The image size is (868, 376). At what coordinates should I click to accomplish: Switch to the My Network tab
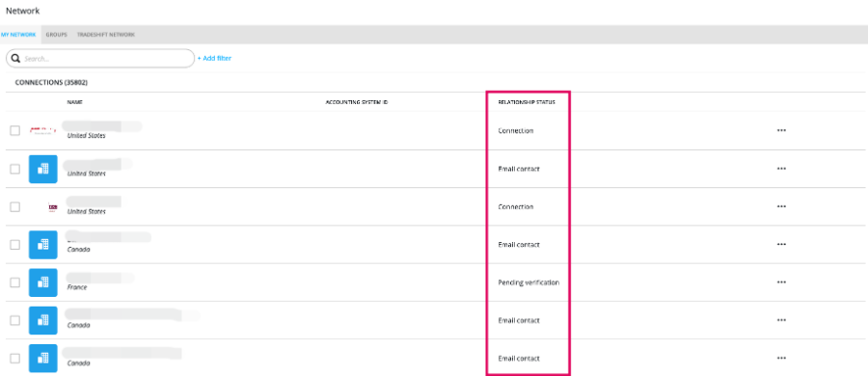pyautogui.click(x=18, y=35)
